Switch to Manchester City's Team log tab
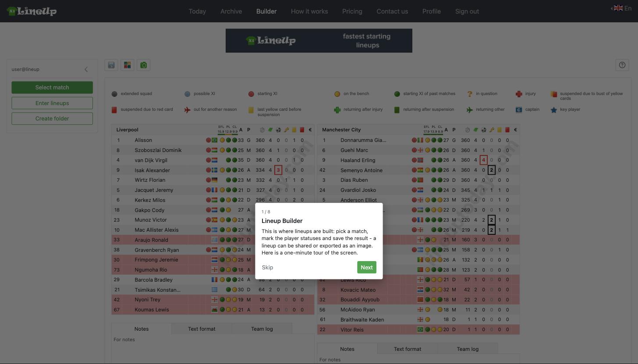Image resolution: width=638 pixels, height=364 pixels. click(468, 349)
